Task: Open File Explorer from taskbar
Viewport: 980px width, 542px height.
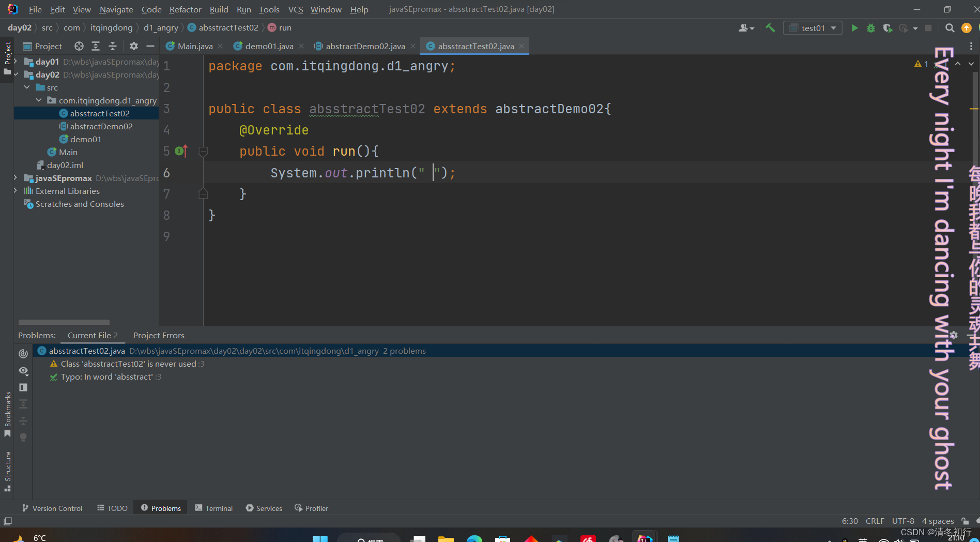Action: 446,539
